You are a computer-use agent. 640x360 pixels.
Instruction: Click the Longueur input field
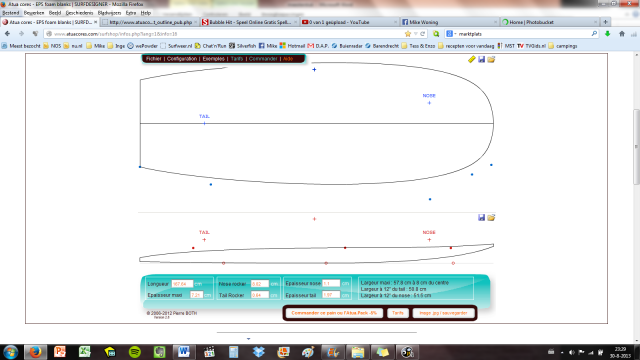182,284
